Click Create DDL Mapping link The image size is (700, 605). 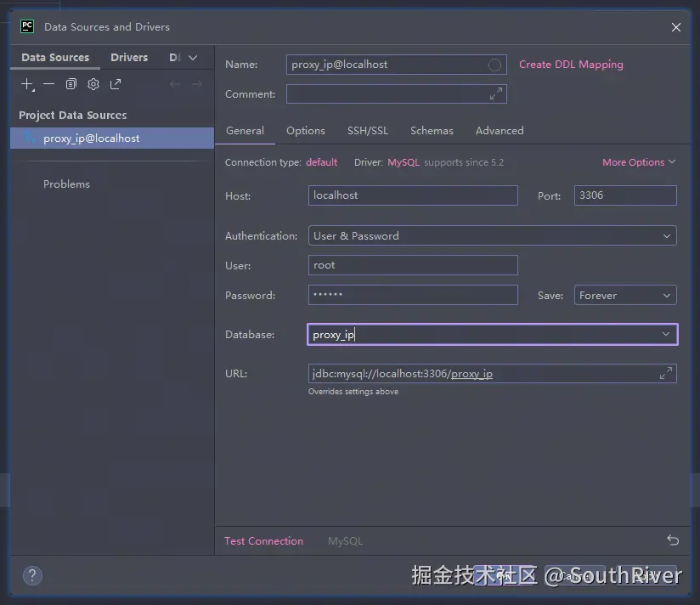571,65
